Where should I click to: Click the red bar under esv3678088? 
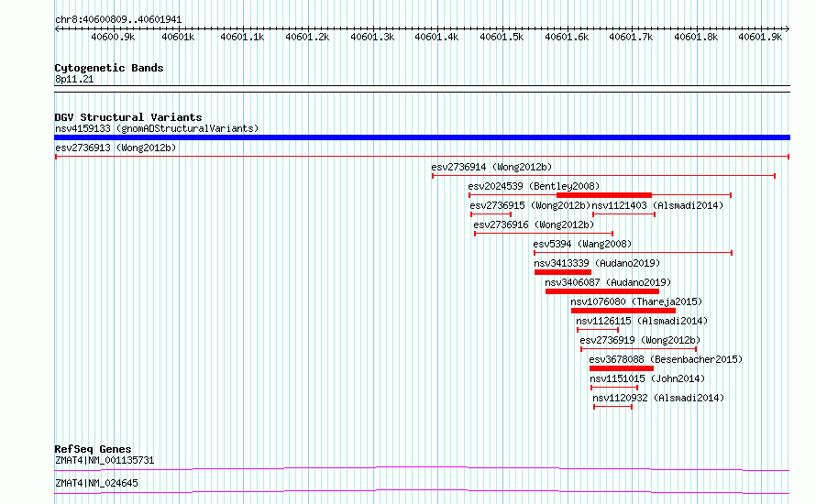click(x=622, y=368)
